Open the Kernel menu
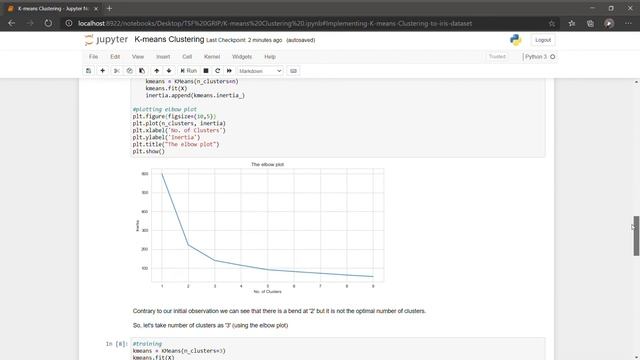The height and width of the screenshot is (360, 640). pyautogui.click(x=212, y=57)
